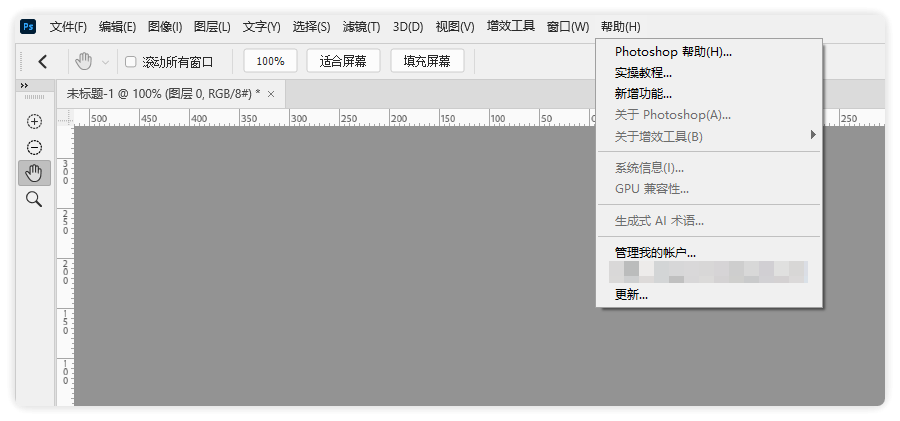
Task: Close the 未标题-1 document tab
Action: click(271, 94)
